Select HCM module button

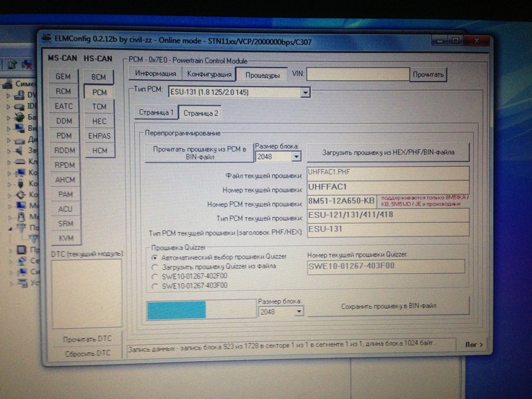click(x=100, y=150)
